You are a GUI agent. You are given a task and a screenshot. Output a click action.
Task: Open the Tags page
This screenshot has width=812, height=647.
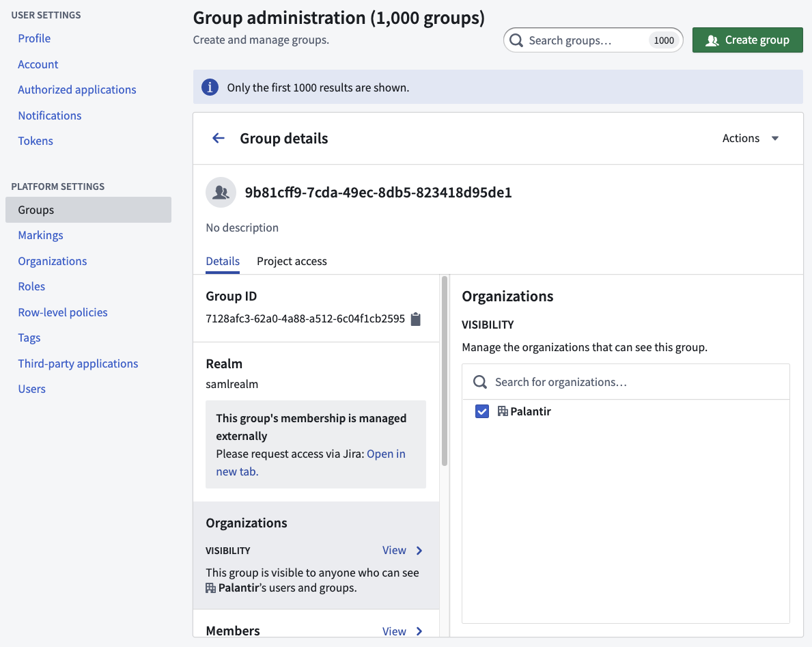pos(29,338)
